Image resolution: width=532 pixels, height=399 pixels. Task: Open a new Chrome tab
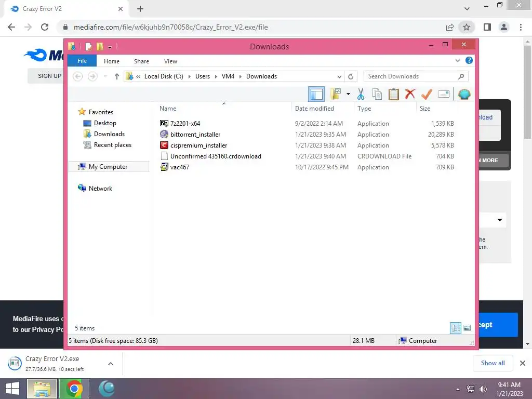pos(140,9)
